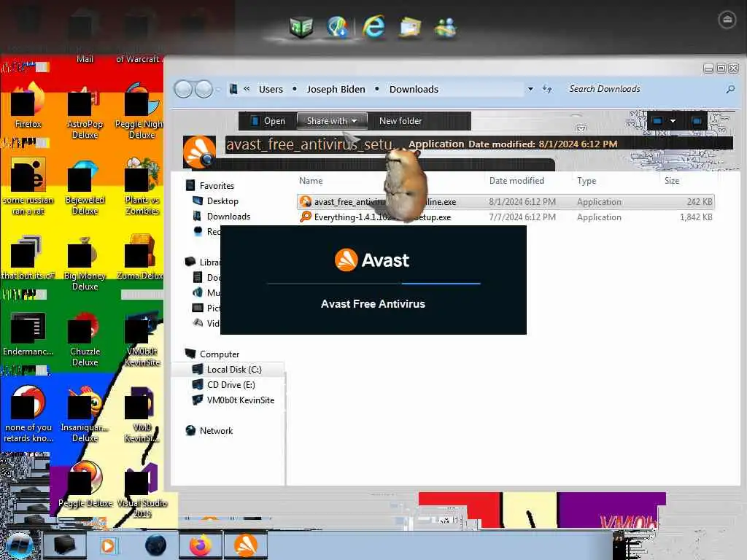The width and height of the screenshot is (747, 560).
Task: Open the 'some russian ran a rat' desktop icon
Action: [28, 187]
